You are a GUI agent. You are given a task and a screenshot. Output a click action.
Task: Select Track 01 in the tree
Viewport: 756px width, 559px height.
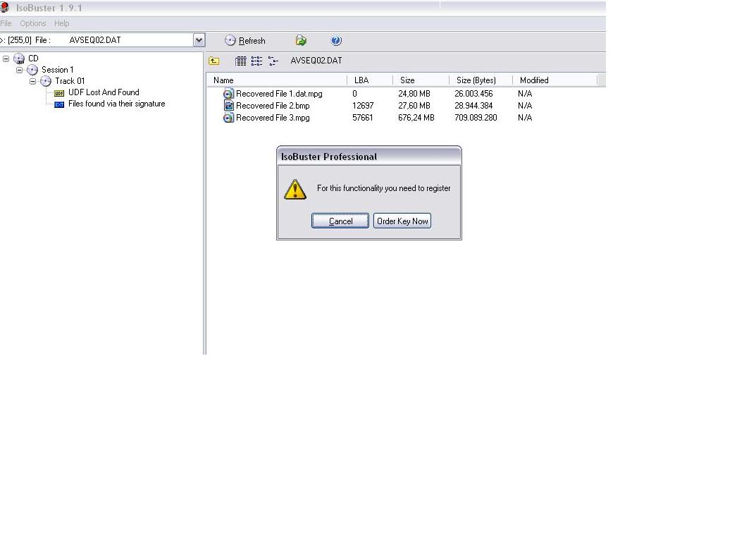pyautogui.click(x=70, y=81)
